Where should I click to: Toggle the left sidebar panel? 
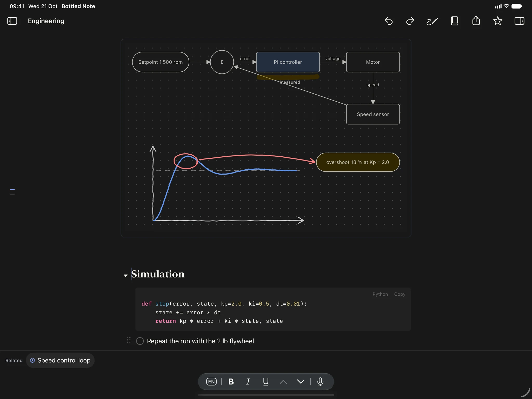coord(12,21)
